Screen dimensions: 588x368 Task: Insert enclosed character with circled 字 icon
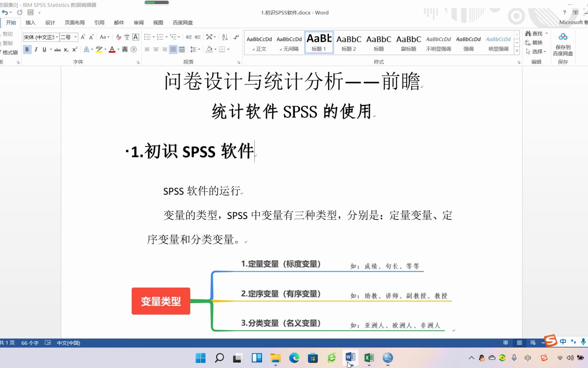point(134,50)
